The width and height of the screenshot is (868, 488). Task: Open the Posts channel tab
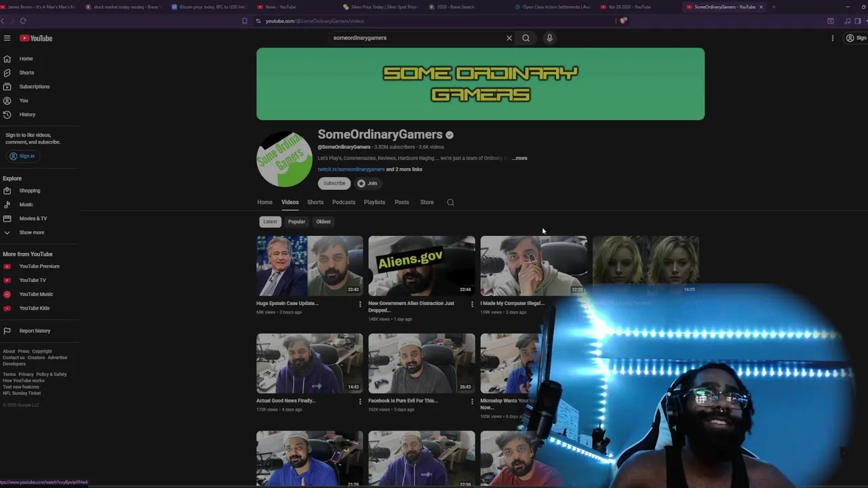tap(402, 202)
